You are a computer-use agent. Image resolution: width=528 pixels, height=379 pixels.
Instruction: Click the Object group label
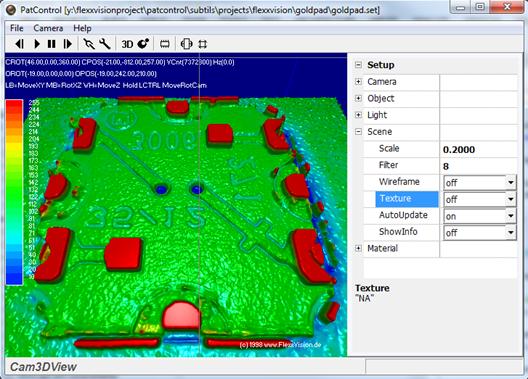point(381,98)
